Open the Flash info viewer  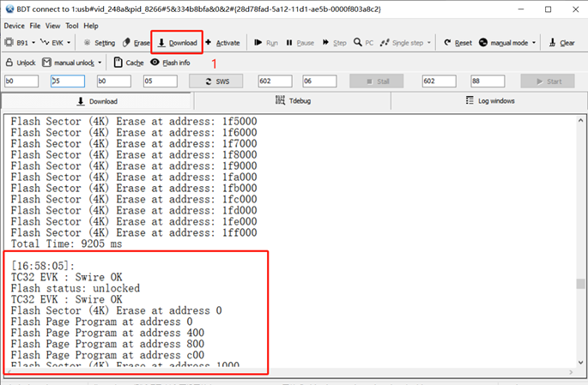pyautogui.click(x=171, y=63)
